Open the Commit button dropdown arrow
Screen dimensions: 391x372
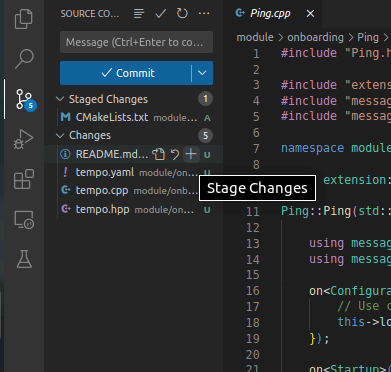[202, 73]
